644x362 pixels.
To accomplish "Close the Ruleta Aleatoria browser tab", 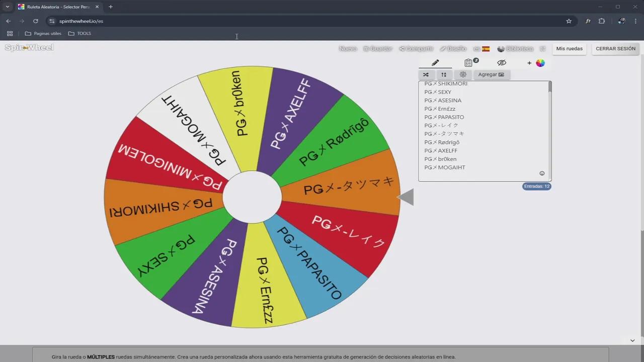I will pos(97,7).
